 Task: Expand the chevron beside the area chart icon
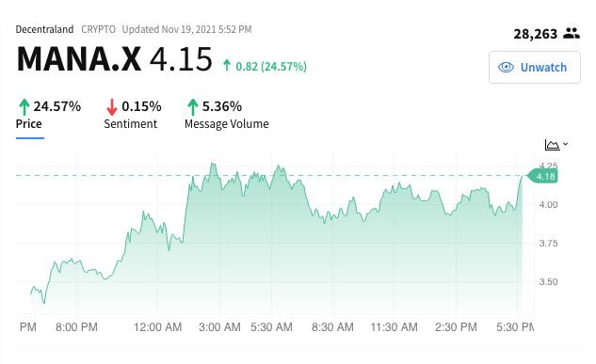tap(566, 144)
